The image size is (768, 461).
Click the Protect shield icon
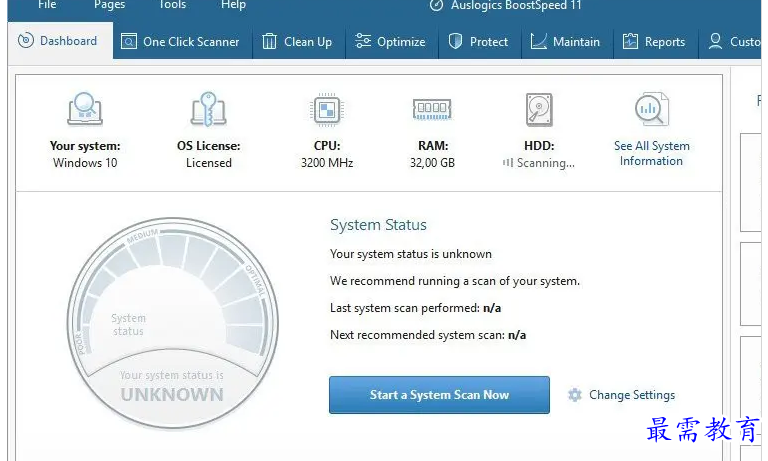tap(456, 41)
